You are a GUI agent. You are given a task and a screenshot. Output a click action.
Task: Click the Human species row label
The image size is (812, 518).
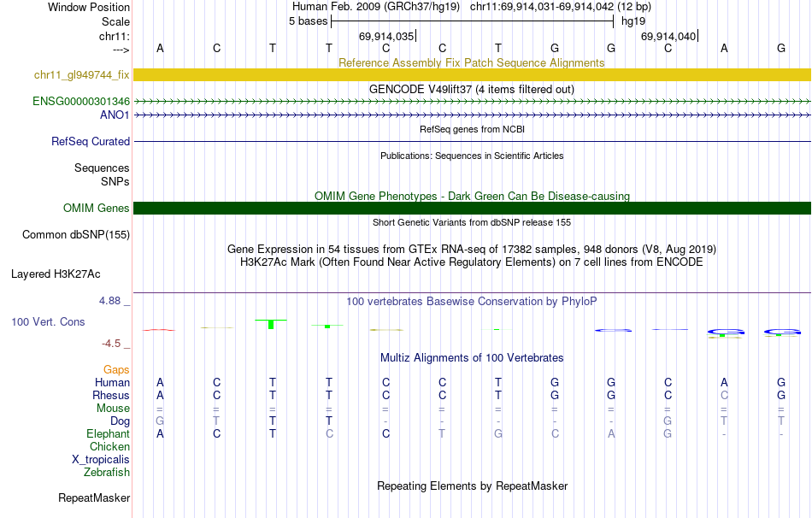[112, 383]
